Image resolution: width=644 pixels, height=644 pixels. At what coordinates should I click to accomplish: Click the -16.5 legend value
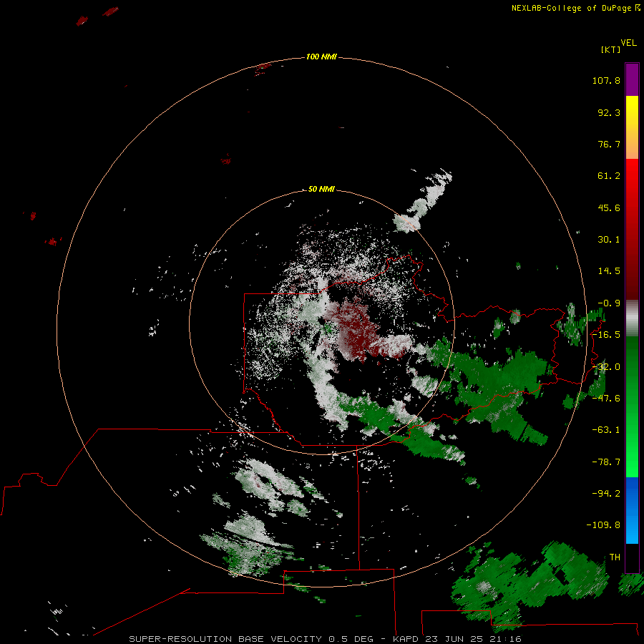point(606,335)
